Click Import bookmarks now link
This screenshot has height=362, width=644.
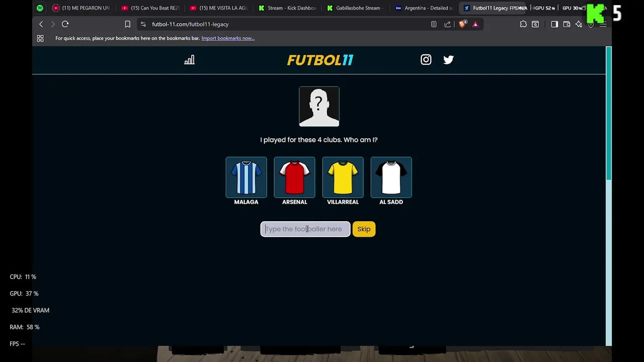point(228,38)
